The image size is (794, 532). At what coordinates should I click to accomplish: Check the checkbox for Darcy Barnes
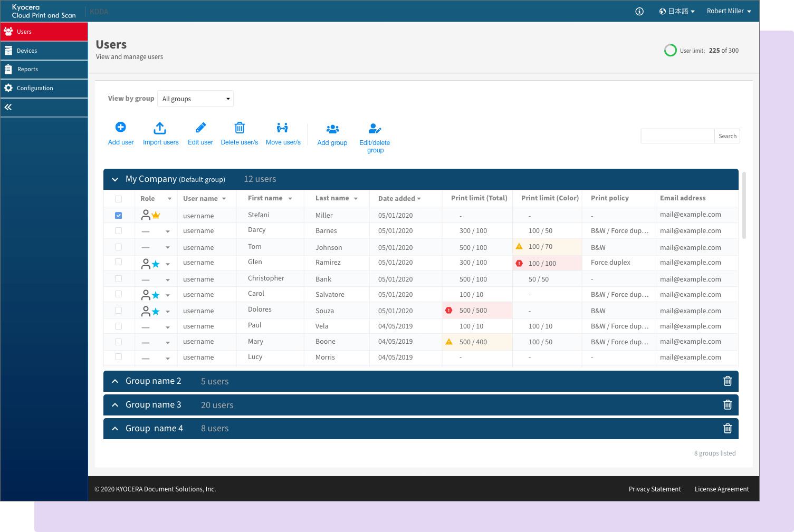118,230
